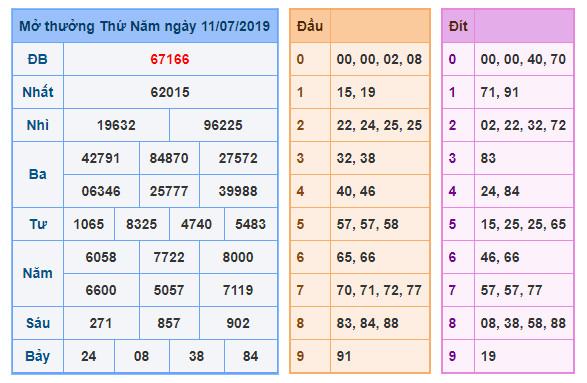The width and height of the screenshot is (587, 383).
Task: Select Năm prize number 6058
Action: point(101,257)
